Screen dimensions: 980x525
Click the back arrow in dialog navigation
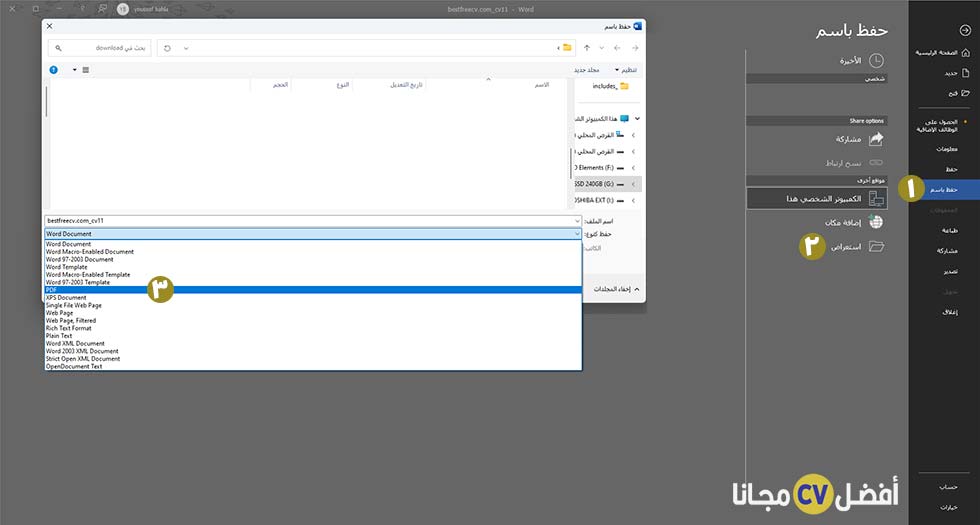coord(618,48)
